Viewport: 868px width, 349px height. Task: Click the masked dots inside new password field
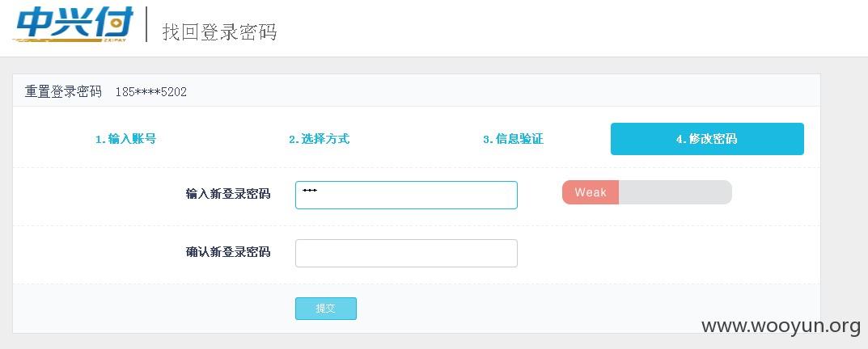tap(310, 191)
